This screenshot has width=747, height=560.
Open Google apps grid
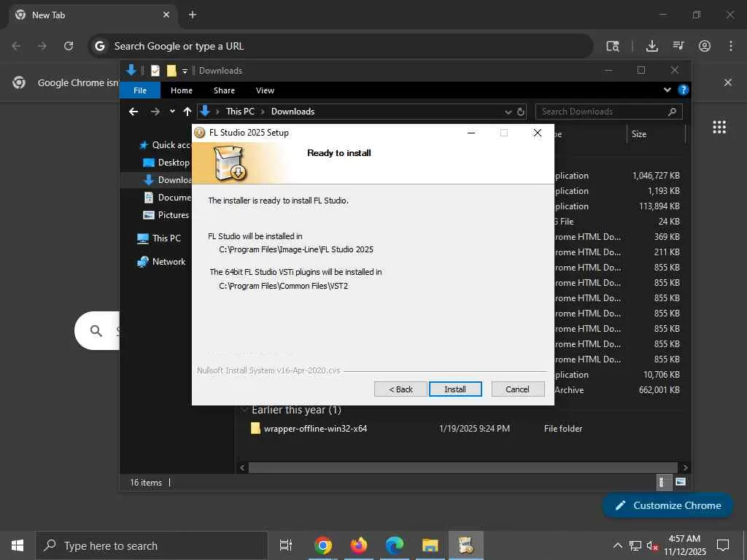click(719, 127)
